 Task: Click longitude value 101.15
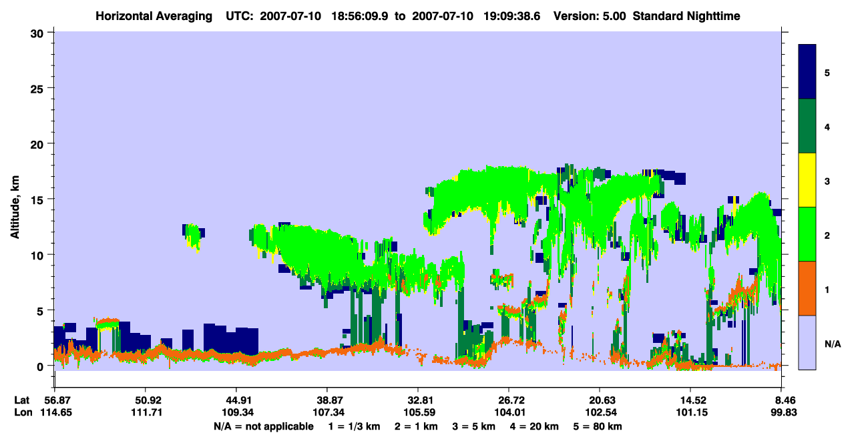coord(690,412)
